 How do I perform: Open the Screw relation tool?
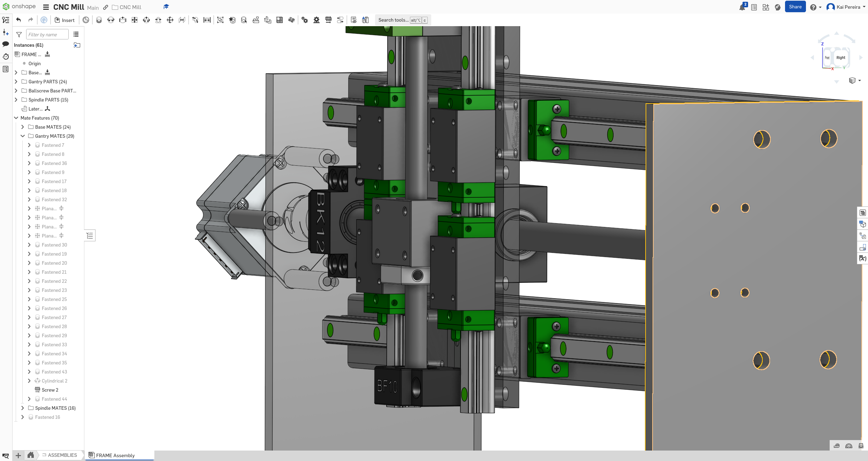[328, 20]
